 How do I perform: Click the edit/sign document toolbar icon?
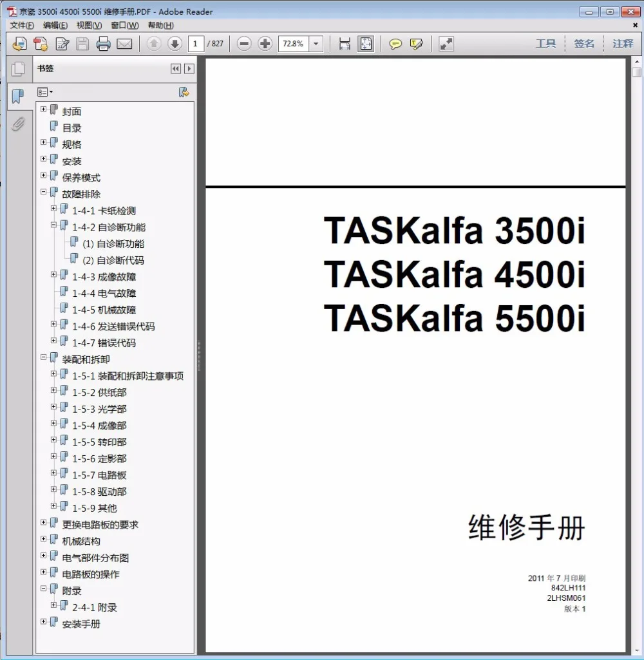click(x=62, y=44)
